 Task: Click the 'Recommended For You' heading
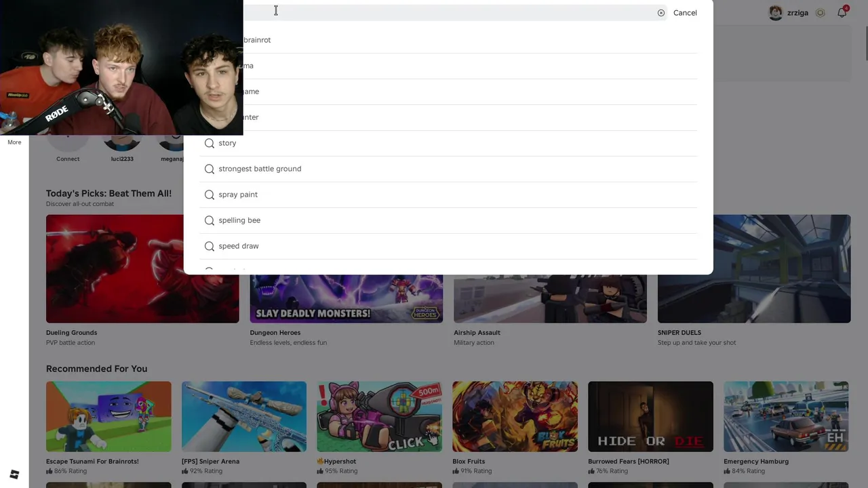coord(96,369)
